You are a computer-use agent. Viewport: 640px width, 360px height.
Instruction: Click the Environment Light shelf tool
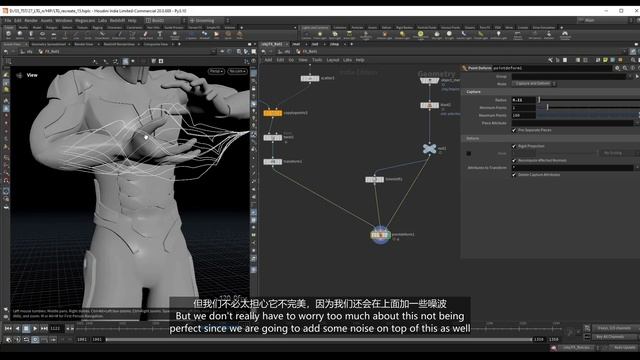point(420,35)
